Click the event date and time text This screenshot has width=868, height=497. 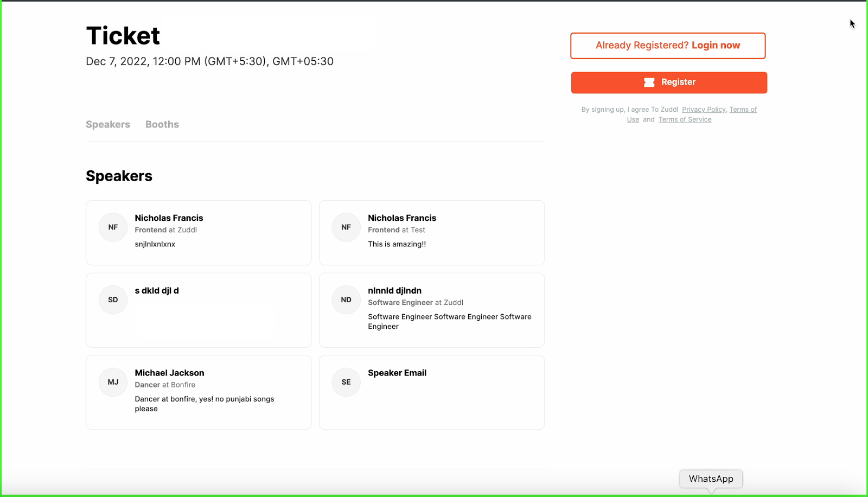tap(209, 61)
